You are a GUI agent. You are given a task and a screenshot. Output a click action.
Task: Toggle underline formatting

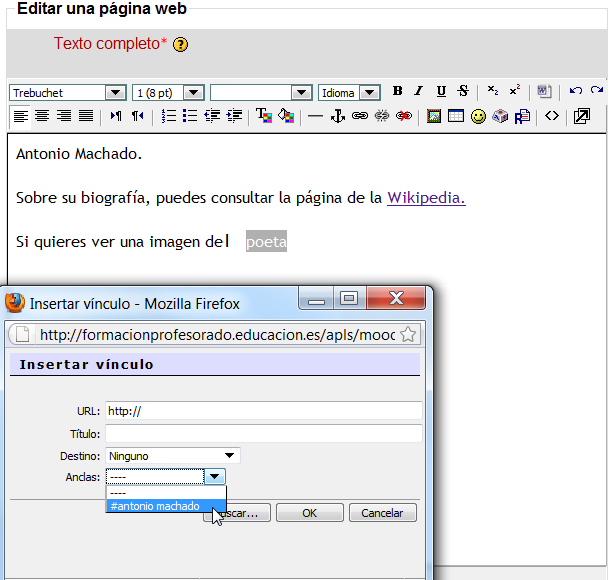click(441, 91)
